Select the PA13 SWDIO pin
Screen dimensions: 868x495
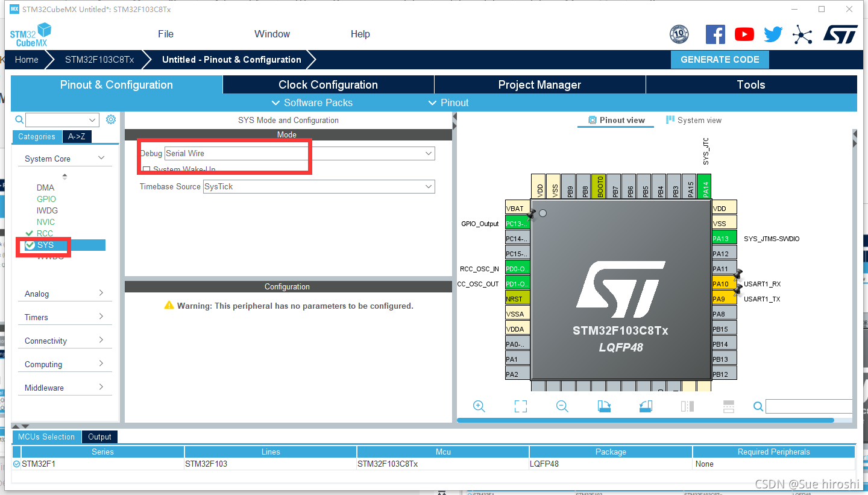tap(724, 238)
